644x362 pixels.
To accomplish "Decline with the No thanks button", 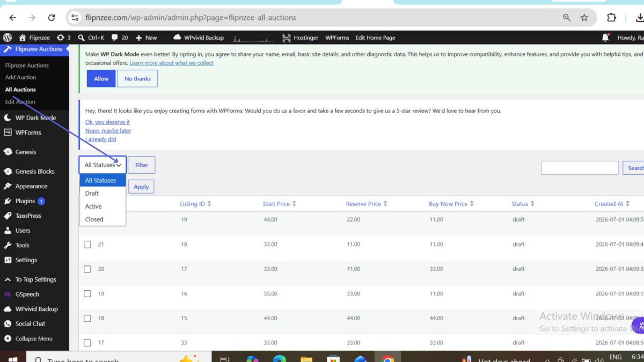I will (x=137, y=78).
